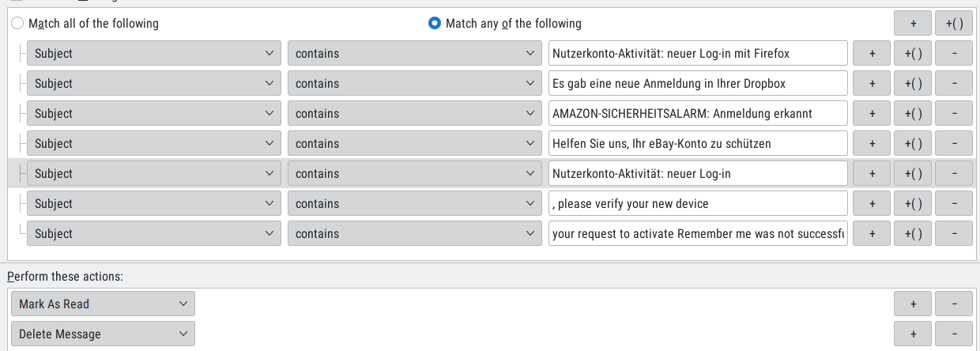980x351 pixels.
Task: Delete the 'please verify your new device' rule
Action: [954, 204]
